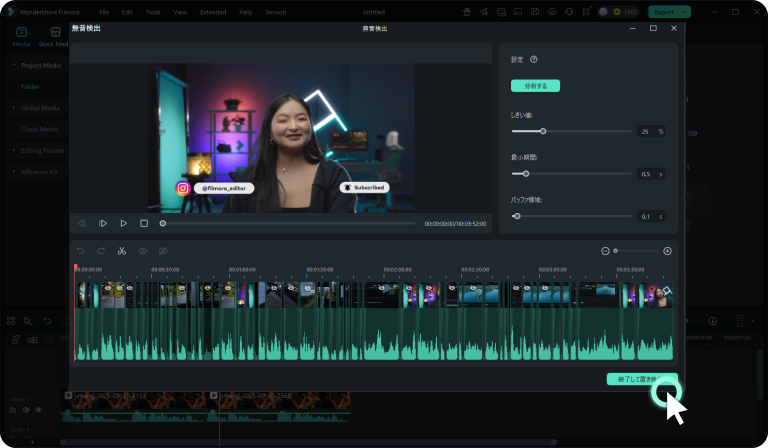Click the 00:01:00:00 mark on the ruler
The height and width of the screenshot is (448, 768).
(242, 270)
